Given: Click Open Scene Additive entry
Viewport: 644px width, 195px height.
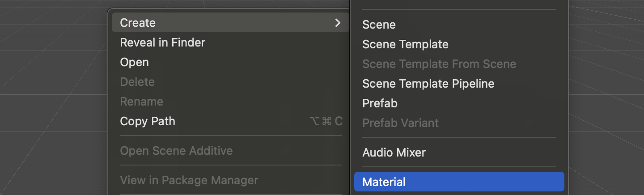Looking at the screenshot, I should (x=176, y=151).
